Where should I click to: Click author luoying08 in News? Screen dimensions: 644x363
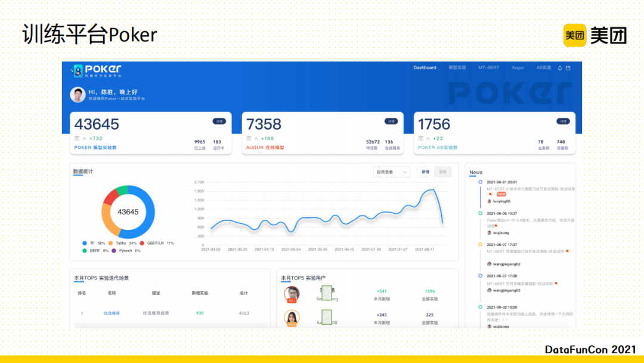[x=501, y=201]
